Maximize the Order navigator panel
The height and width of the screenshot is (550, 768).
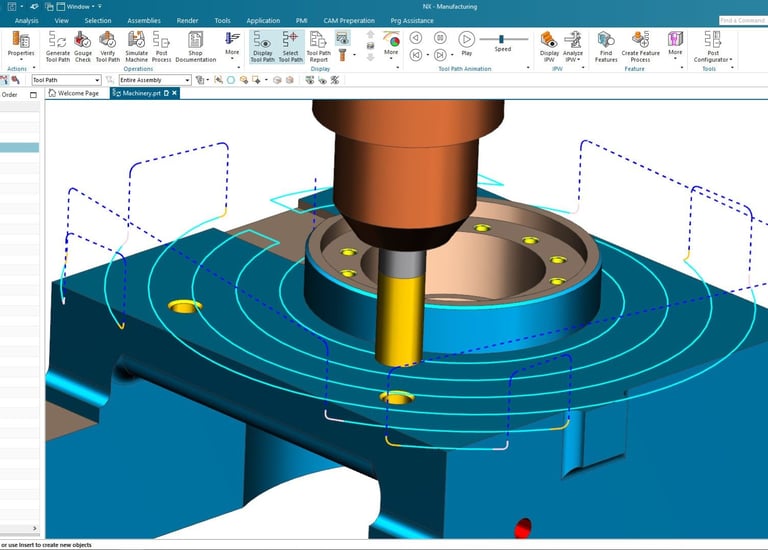[x=33, y=95]
